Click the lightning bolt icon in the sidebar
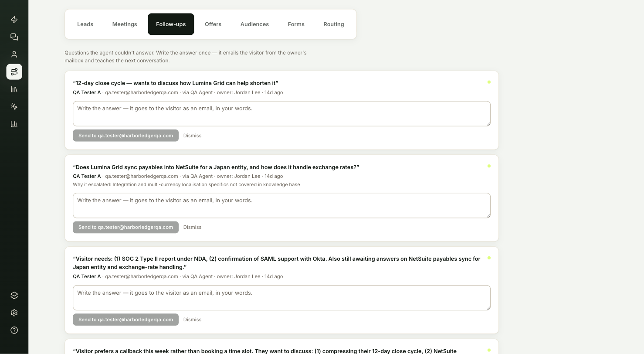Image resolution: width=644 pixels, height=354 pixels. click(x=14, y=20)
